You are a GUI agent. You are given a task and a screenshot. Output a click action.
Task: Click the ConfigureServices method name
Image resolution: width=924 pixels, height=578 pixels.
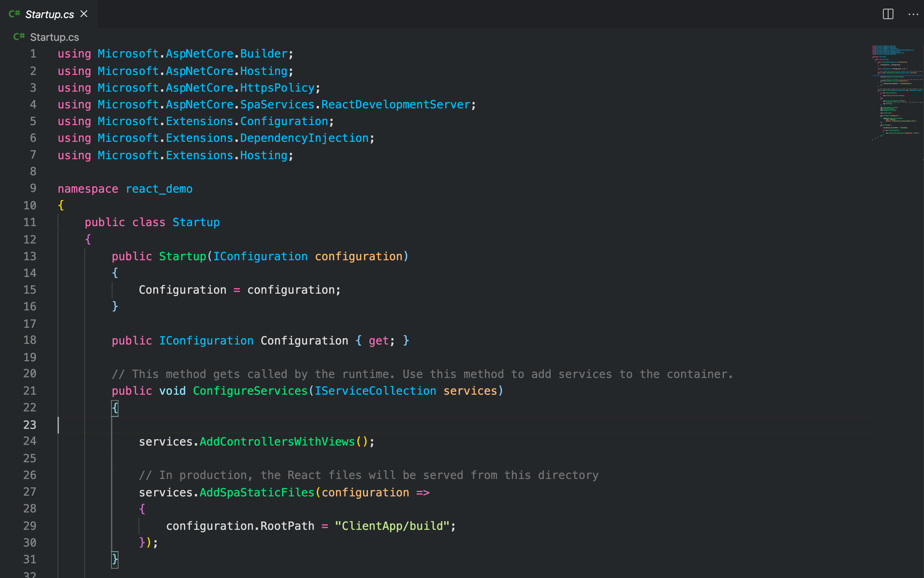coord(250,391)
